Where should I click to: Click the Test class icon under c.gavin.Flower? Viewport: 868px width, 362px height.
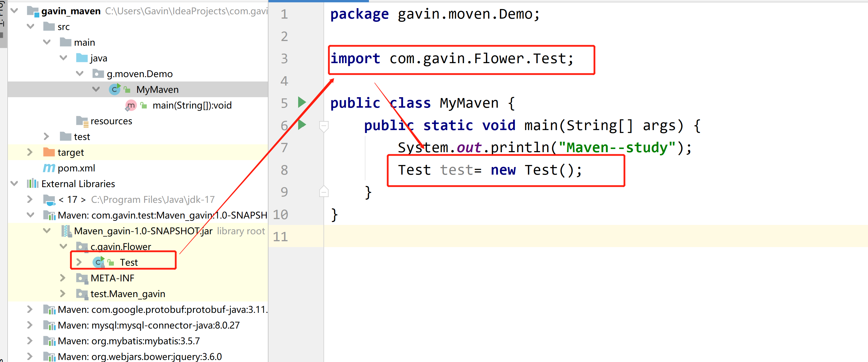point(99,262)
